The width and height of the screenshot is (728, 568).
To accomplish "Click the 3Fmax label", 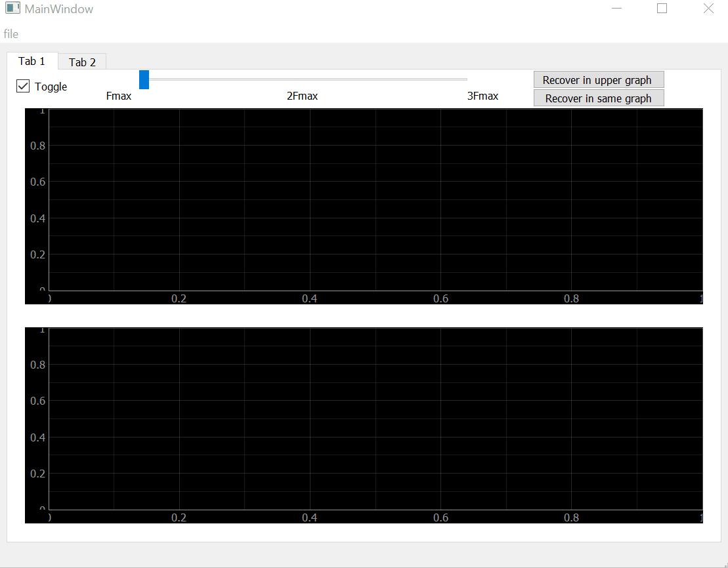I will pyautogui.click(x=483, y=95).
